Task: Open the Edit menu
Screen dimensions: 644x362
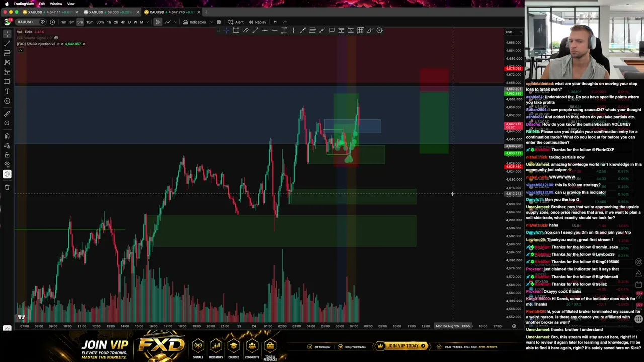Action: pyautogui.click(x=42, y=4)
